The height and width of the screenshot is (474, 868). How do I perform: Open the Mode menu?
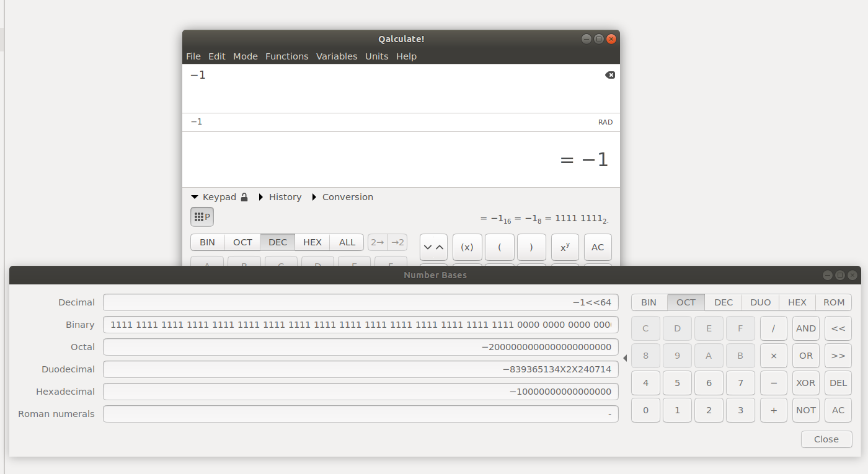coord(246,56)
